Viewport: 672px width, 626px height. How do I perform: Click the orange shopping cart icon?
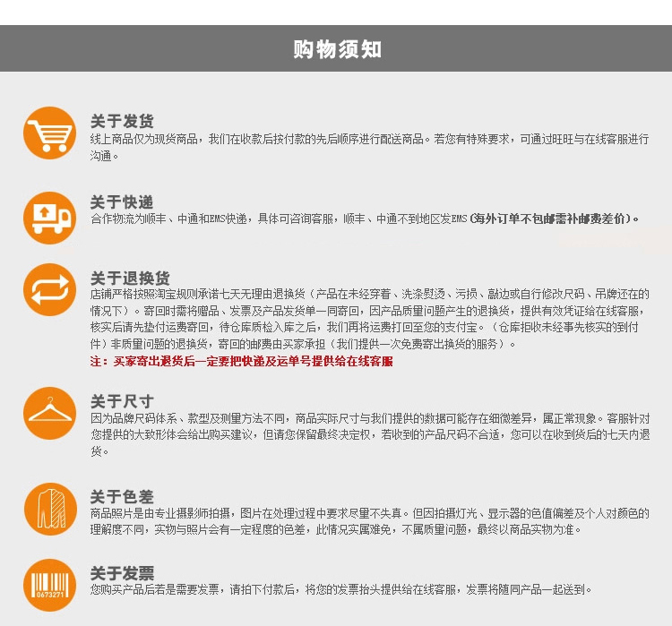click(49, 133)
